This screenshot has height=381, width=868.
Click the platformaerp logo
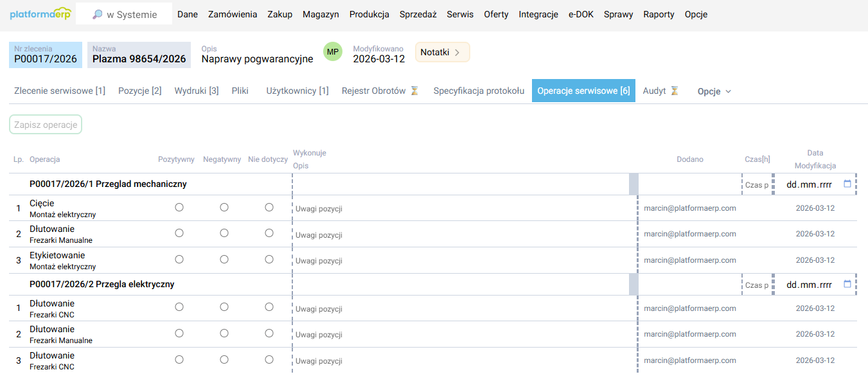[x=40, y=14]
